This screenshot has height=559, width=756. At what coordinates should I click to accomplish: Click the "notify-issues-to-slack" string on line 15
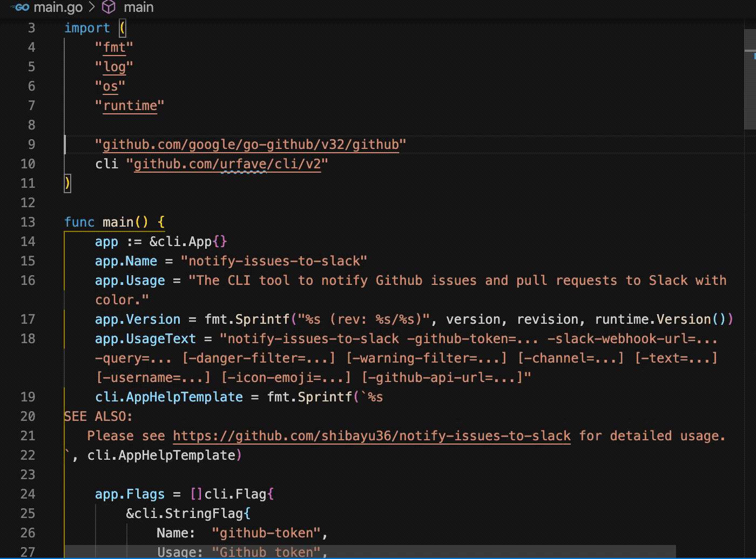pyautogui.click(x=274, y=261)
